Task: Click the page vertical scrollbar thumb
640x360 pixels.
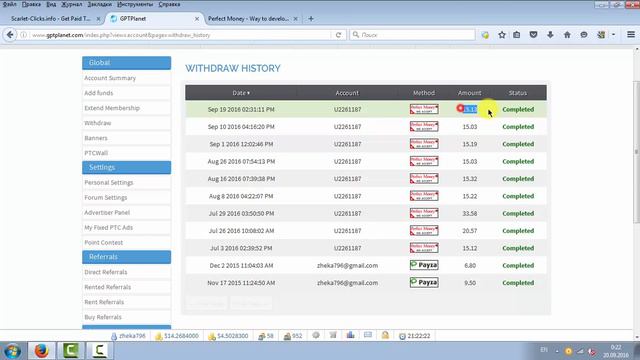Action: click(x=636, y=152)
